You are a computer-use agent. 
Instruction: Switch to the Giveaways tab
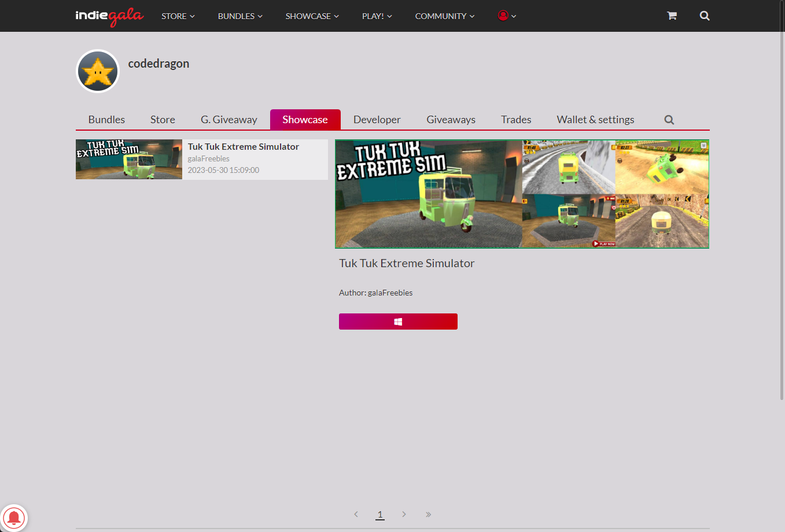pos(451,120)
